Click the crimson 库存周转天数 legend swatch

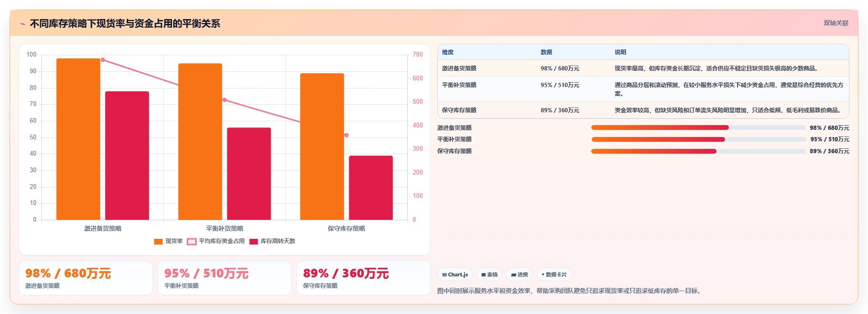(253, 241)
